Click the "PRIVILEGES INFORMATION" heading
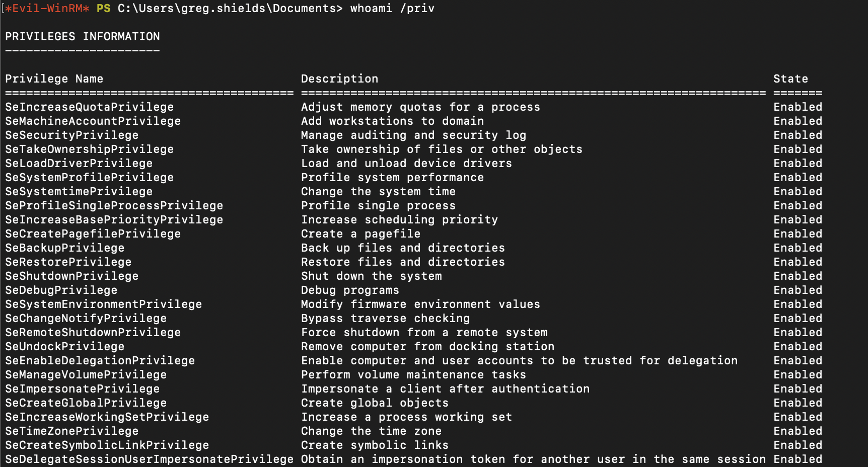This screenshot has width=868, height=467. 82,37
